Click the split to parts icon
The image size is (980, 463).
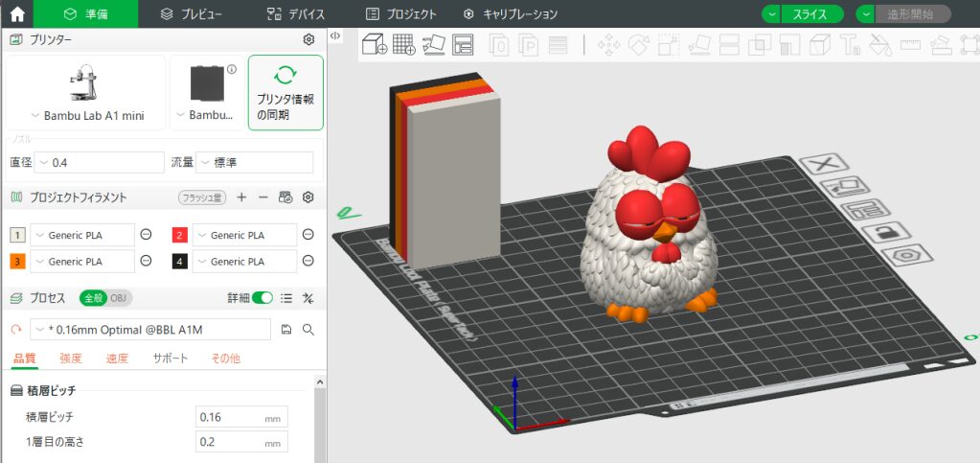pyautogui.click(x=529, y=45)
